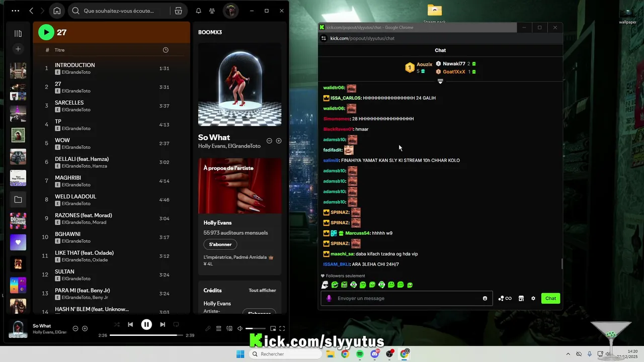Toggle shuffle in Spotify player
The image size is (644, 362).
(x=117, y=325)
